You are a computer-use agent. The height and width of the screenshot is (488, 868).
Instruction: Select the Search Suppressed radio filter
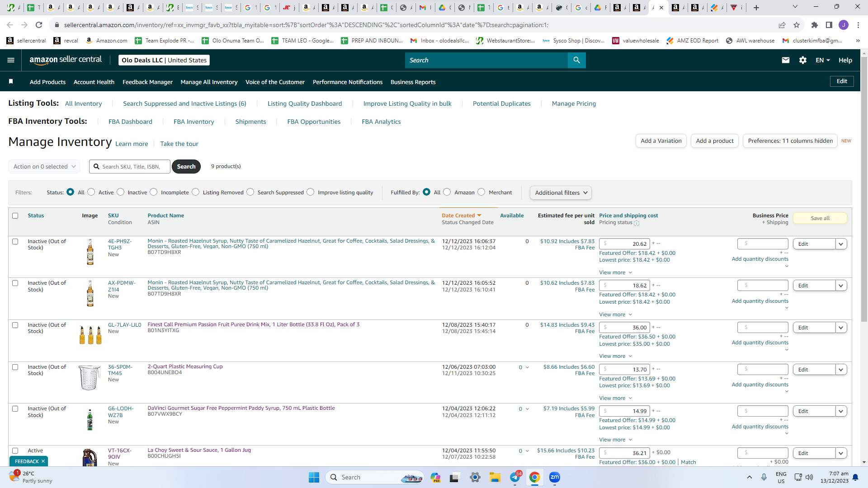click(250, 192)
